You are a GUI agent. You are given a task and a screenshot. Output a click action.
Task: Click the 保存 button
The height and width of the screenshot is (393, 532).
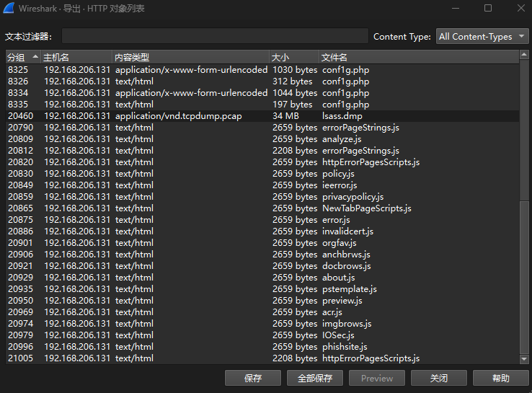(x=253, y=378)
